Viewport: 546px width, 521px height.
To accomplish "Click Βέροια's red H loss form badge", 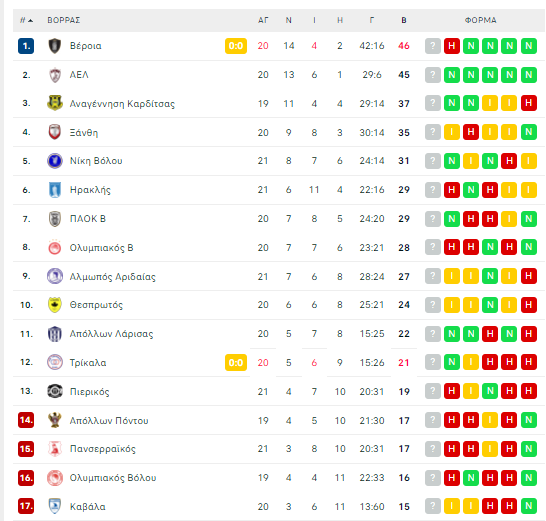I will pos(452,46).
